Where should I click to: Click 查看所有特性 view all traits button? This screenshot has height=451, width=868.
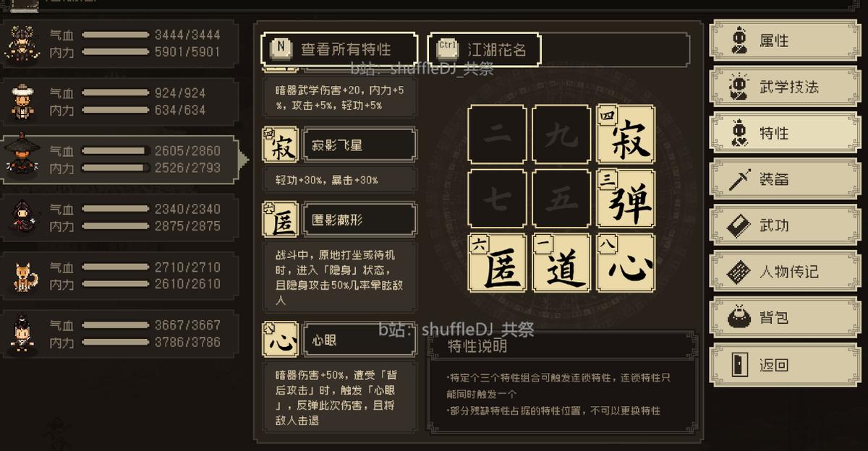pyautogui.click(x=339, y=49)
